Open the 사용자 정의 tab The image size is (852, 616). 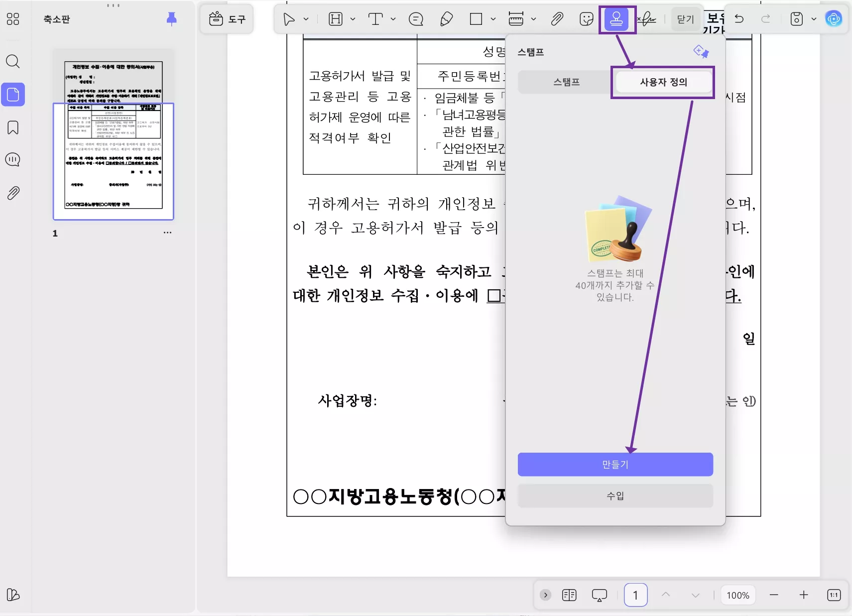coord(662,82)
